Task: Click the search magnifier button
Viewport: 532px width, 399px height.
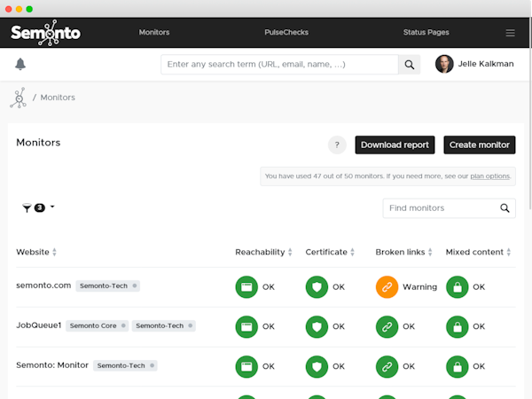Action: point(410,64)
